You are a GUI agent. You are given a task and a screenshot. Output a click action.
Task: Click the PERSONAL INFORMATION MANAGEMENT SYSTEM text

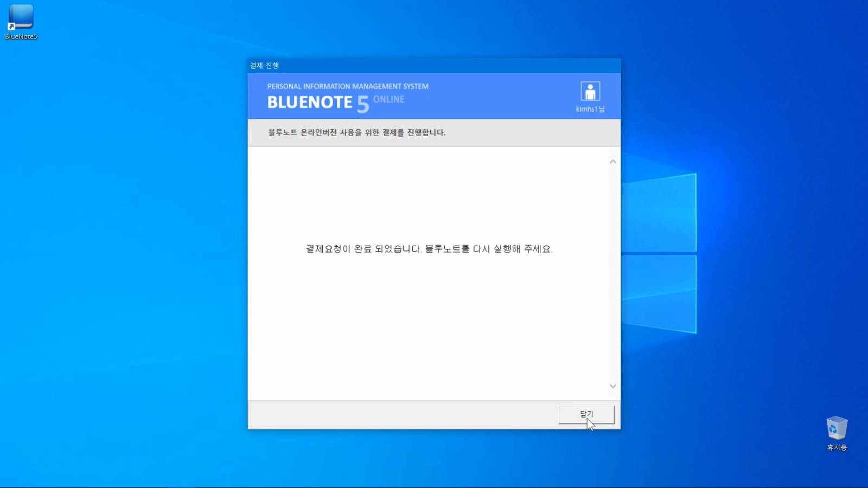coord(348,86)
